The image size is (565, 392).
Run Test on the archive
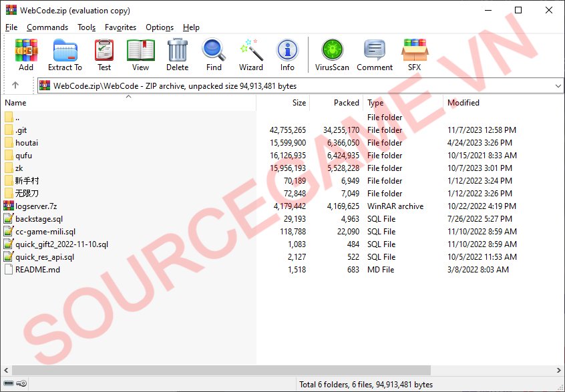click(x=104, y=55)
